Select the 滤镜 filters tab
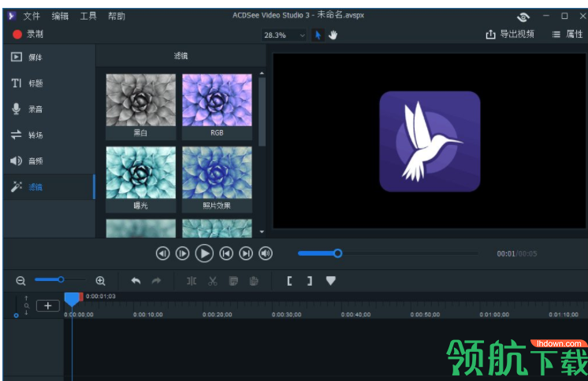The height and width of the screenshot is (381, 588). pyautogui.click(x=49, y=187)
